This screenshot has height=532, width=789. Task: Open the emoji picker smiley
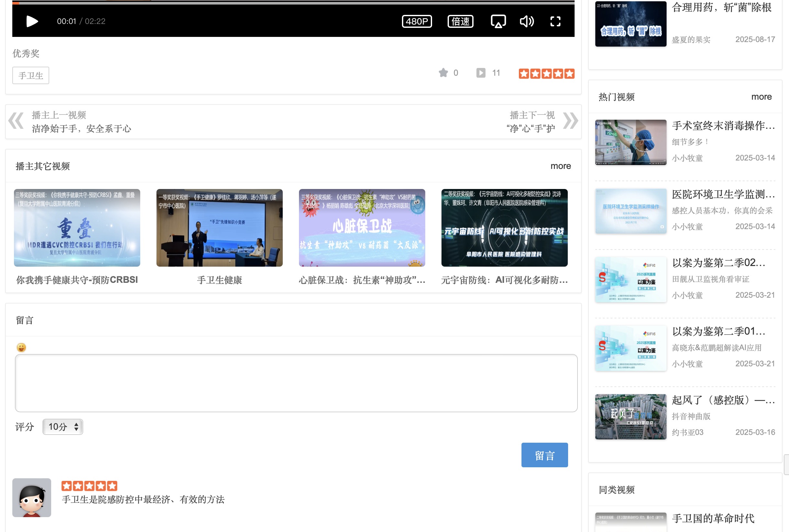point(21,348)
